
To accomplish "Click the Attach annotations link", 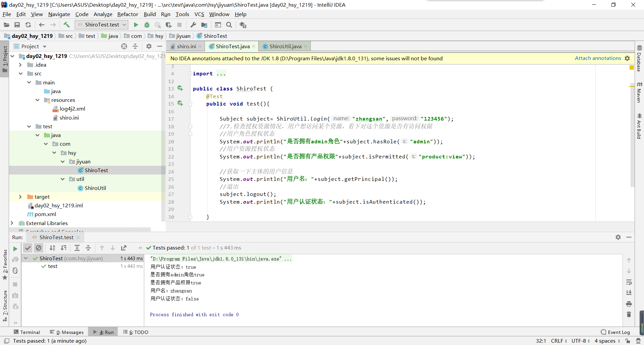I will tap(598, 58).
